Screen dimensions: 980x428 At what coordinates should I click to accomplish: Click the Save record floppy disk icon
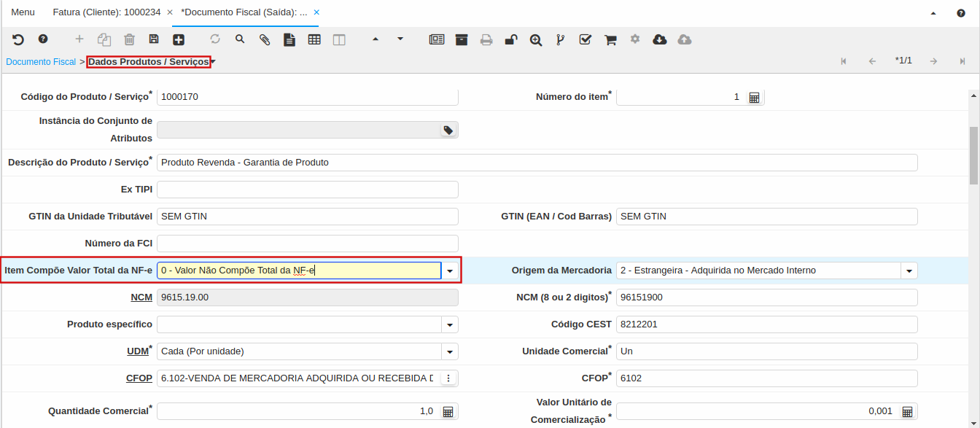coord(154,39)
